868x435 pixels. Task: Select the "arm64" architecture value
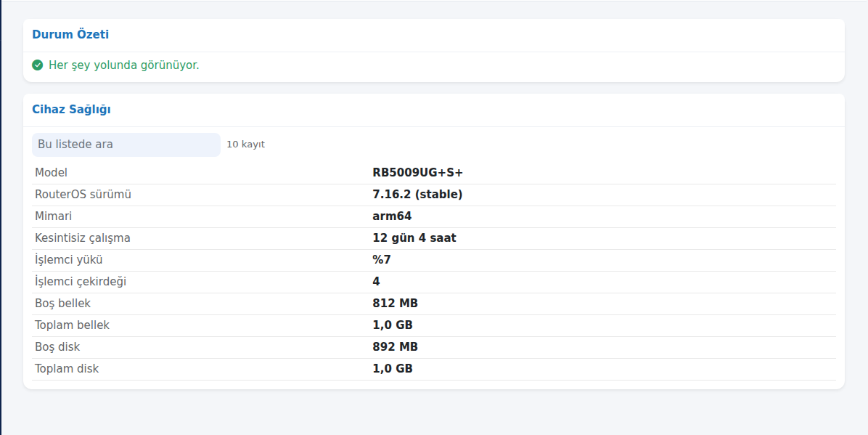[x=392, y=216]
